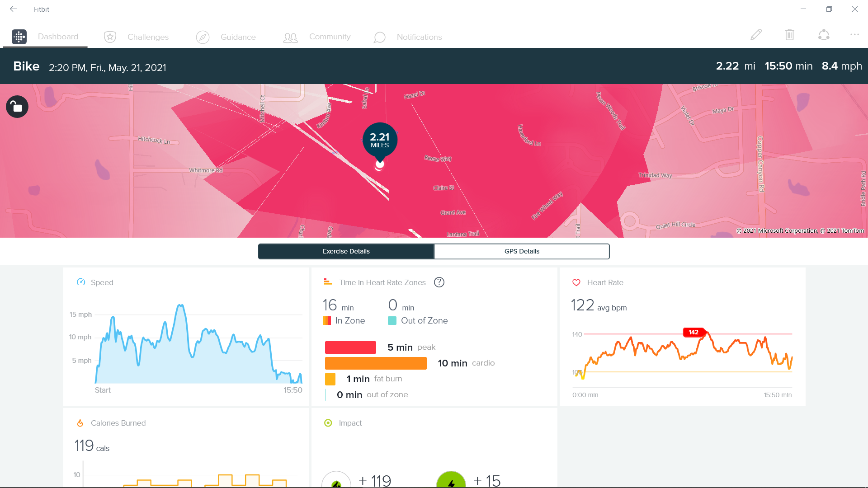The width and height of the screenshot is (868, 488).
Task: Click the lock/unlock map icon overlay
Action: click(16, 106)
